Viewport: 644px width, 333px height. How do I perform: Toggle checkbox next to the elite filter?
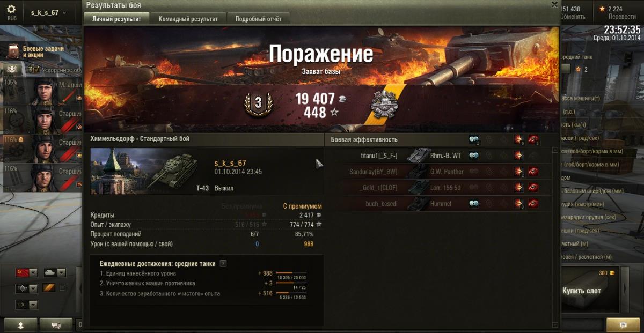tap(63, 288)
